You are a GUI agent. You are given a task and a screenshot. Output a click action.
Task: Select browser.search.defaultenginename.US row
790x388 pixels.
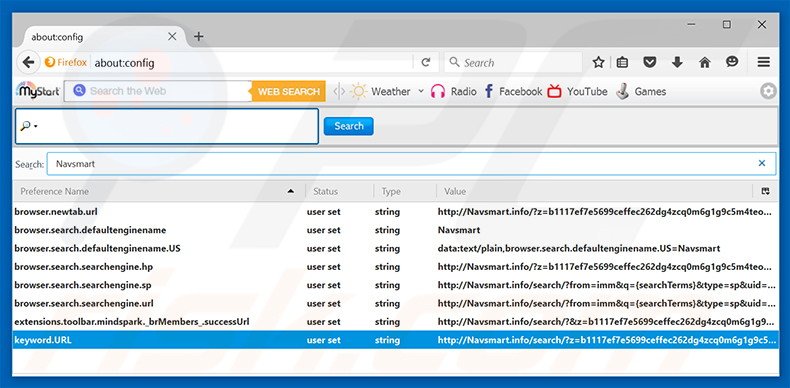(395, 248)
